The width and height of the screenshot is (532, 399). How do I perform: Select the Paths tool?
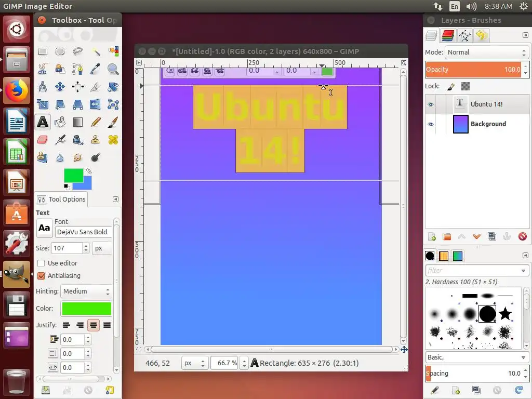coord(78,69)
